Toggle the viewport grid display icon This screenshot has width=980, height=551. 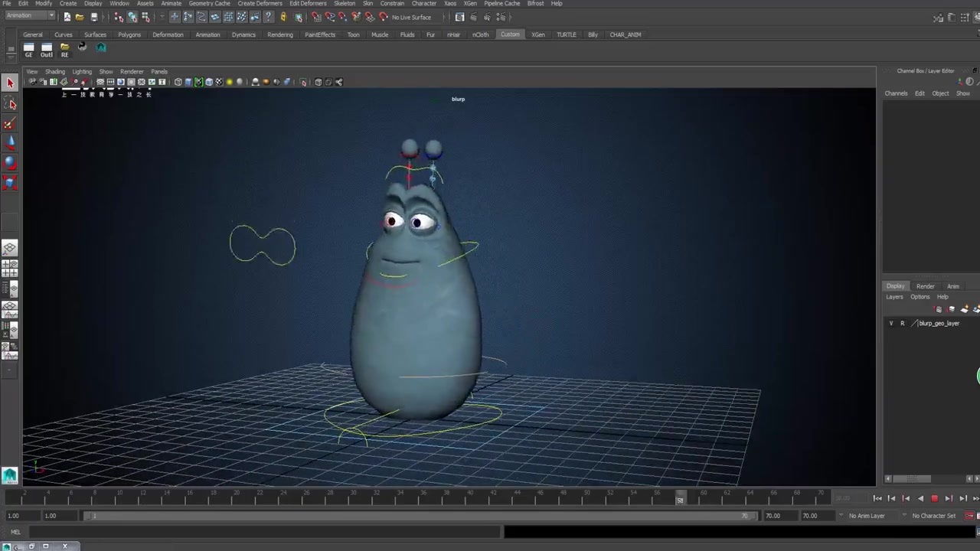click(x=100, y=82)
